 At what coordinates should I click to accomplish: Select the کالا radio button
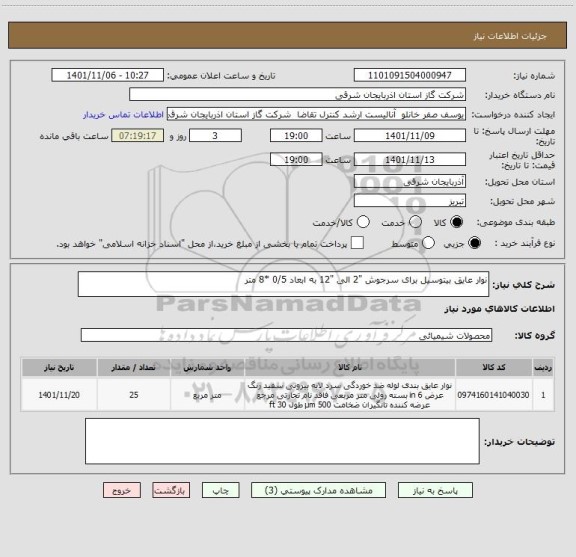(457, 222)
